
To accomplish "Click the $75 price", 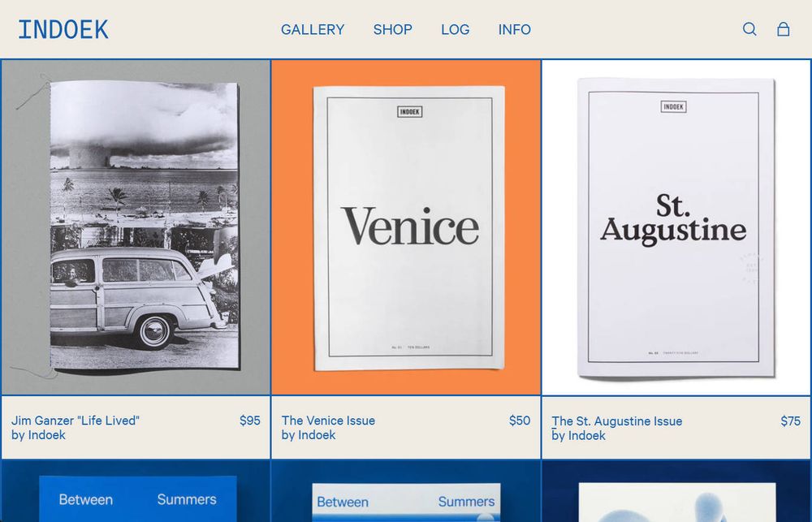I will point(790,421).
